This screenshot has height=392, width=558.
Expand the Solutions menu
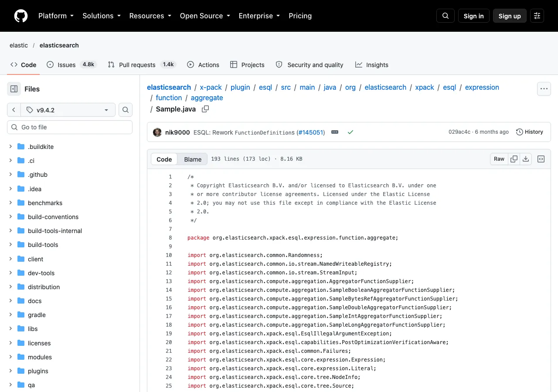tap(102, 16)
